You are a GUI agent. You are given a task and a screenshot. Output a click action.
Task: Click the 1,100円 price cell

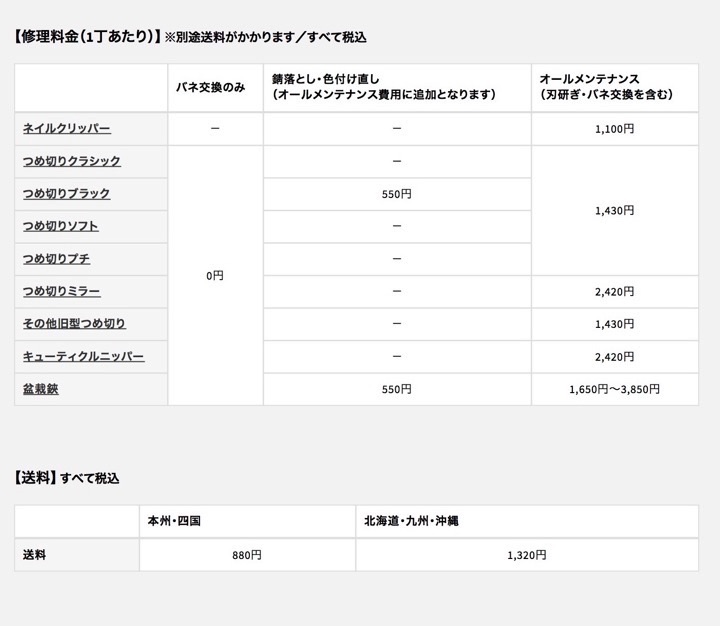pos(615,129)
